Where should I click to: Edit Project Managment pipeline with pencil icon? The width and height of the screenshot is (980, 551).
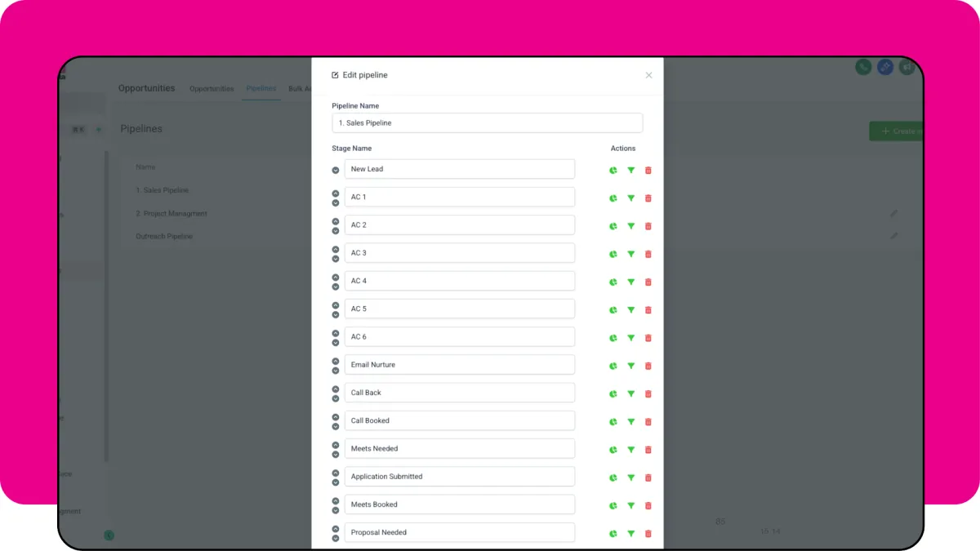(x=893, y=213)
